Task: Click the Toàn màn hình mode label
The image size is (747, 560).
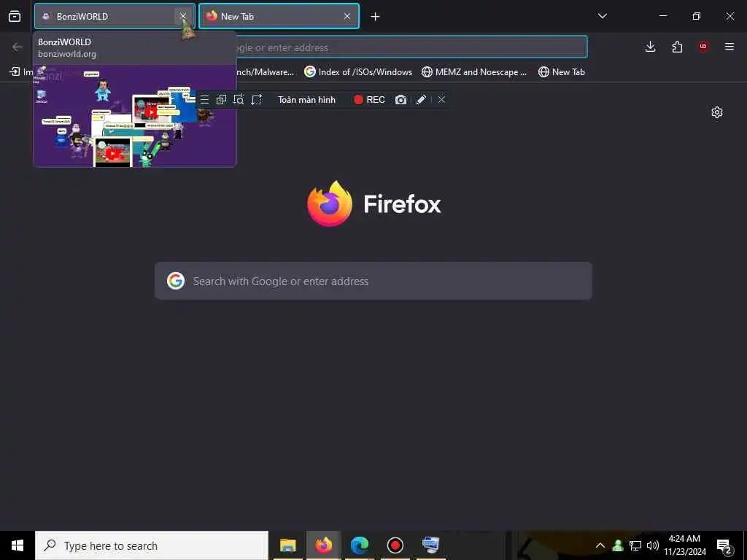Action: [307, 99]
